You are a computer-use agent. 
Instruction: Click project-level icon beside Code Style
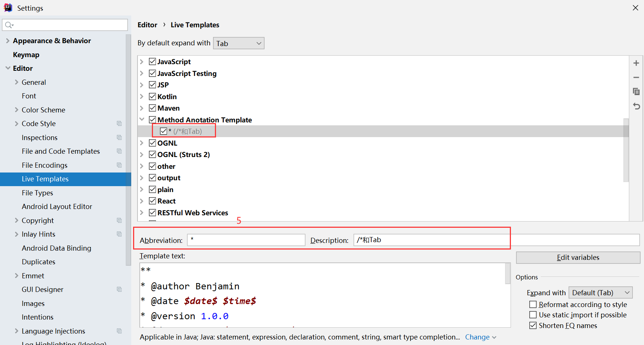click(x=119, y=123)
